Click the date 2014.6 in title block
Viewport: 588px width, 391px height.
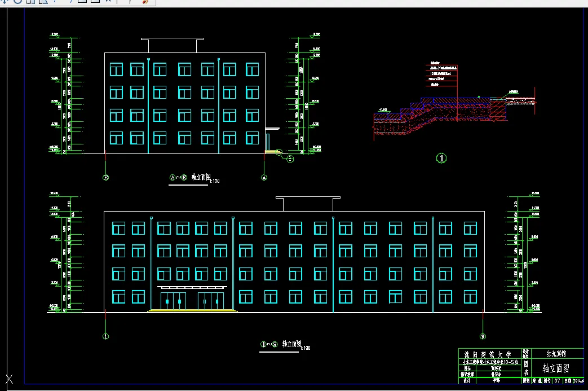click(x=578, y=381)
